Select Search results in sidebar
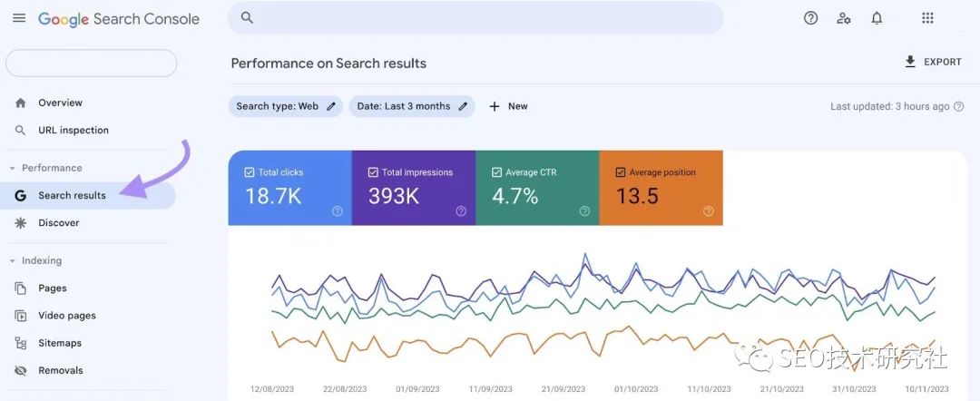Viewport: 980px width, 401px height. [x=87, y=195]
